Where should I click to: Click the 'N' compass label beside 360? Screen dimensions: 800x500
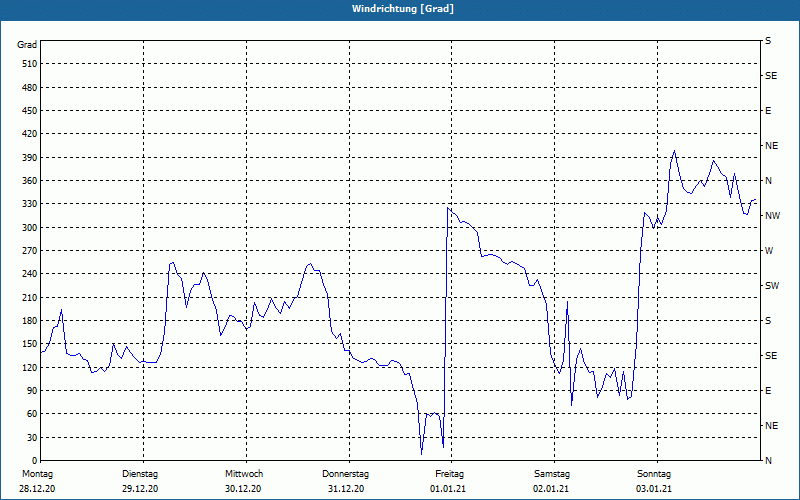768,181
